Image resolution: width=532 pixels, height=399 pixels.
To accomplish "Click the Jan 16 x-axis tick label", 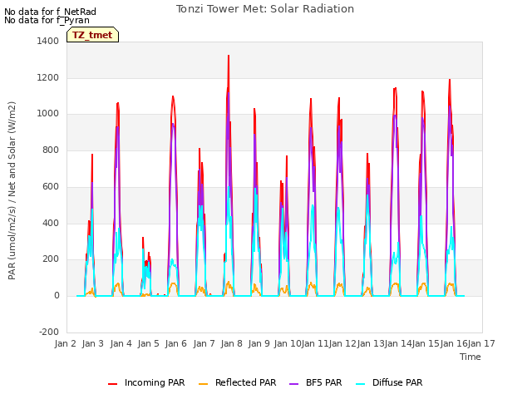I will point(454,343).
